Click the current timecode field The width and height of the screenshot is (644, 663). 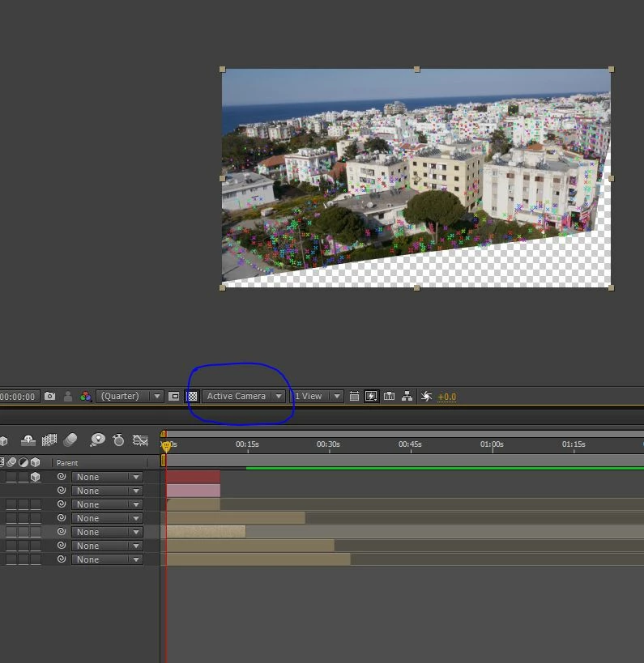click(x=19, y=397)
